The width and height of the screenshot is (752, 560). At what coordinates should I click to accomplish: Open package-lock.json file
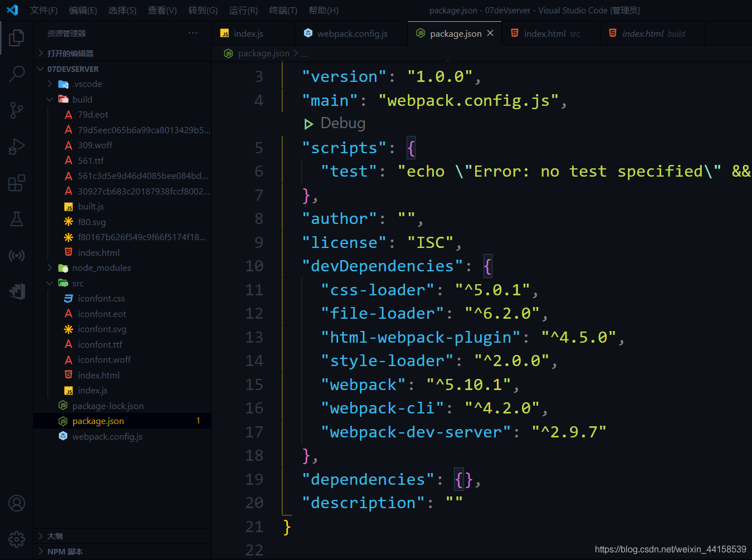click(123, 406)
